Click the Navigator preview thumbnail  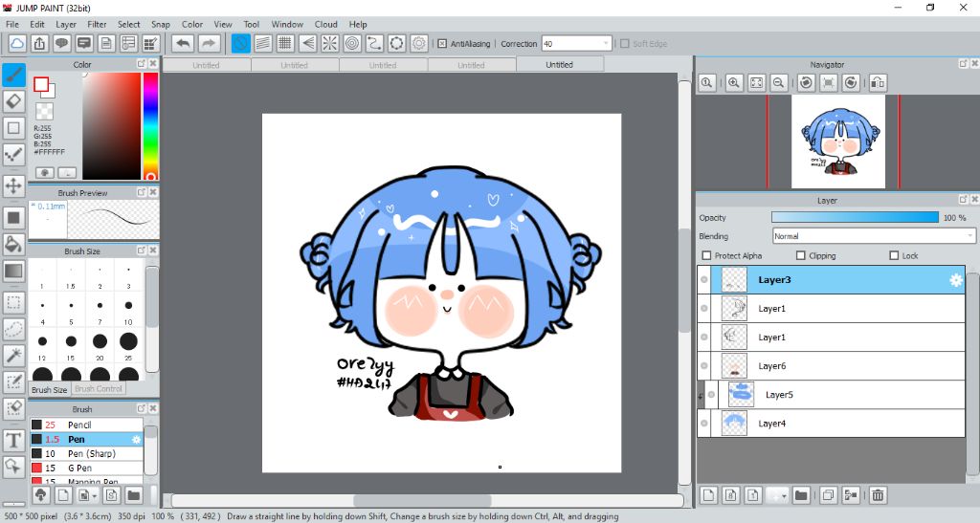tap(838, 142)
